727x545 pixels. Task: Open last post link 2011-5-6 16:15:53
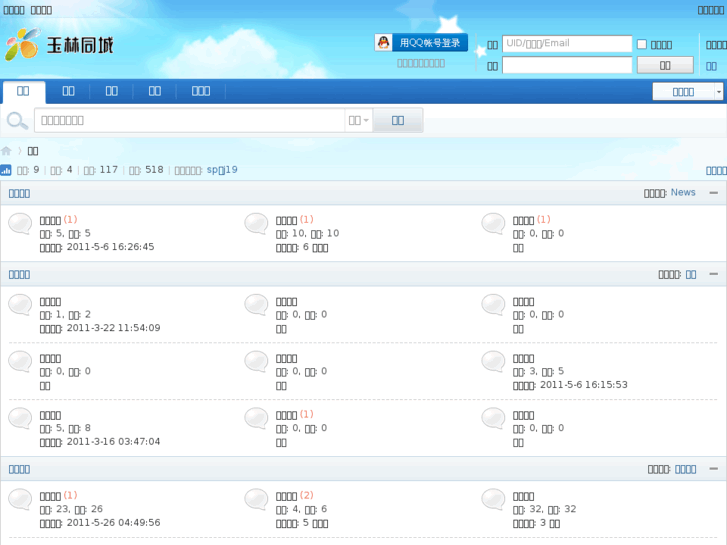click(x=584, y=385)
